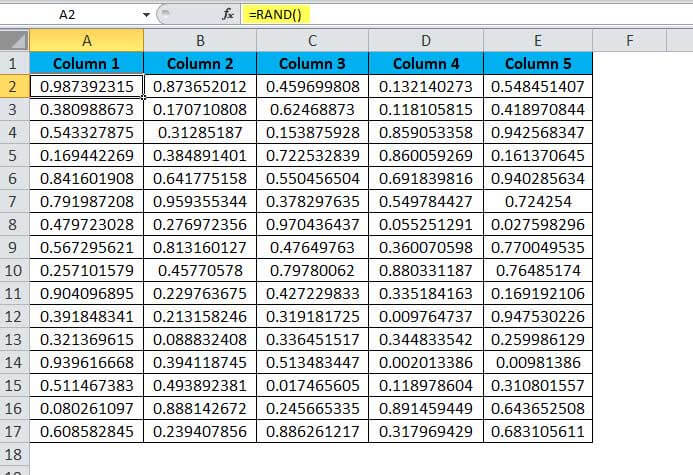Select column D header

[x=426, y=41]
